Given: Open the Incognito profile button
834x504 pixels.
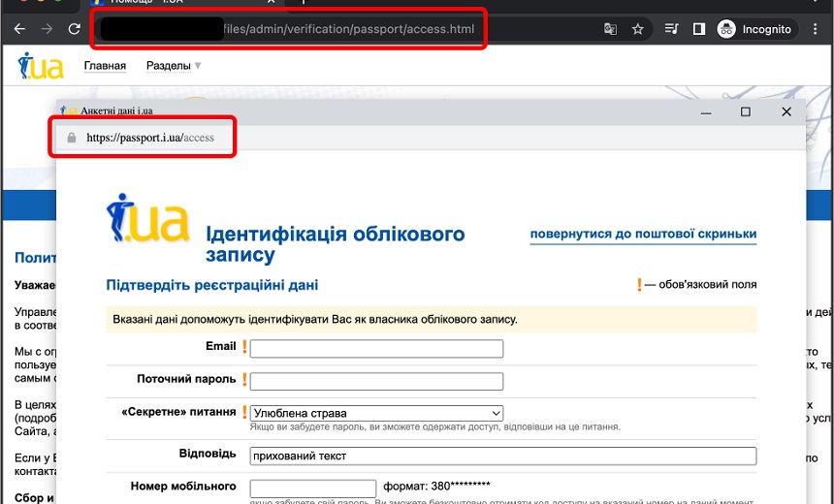Looking at the screenshot, I should coord(755,29).
